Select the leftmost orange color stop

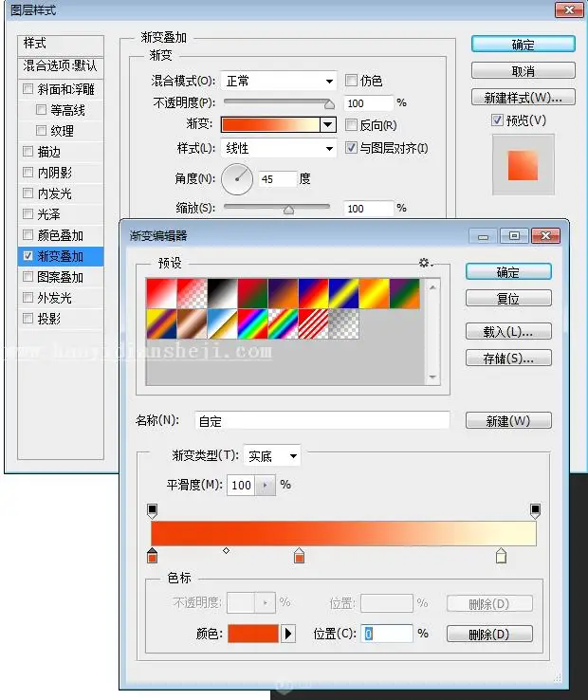(153, 556)
